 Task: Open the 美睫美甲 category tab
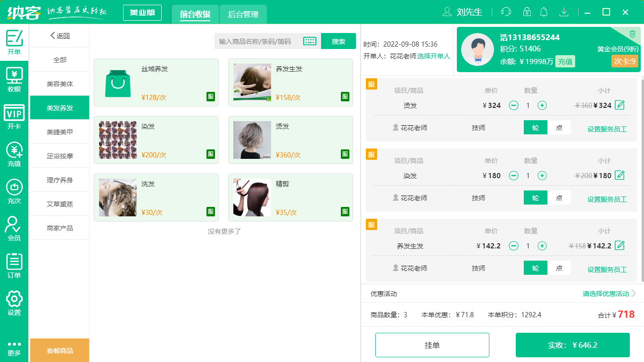click(x=59, y=132)
